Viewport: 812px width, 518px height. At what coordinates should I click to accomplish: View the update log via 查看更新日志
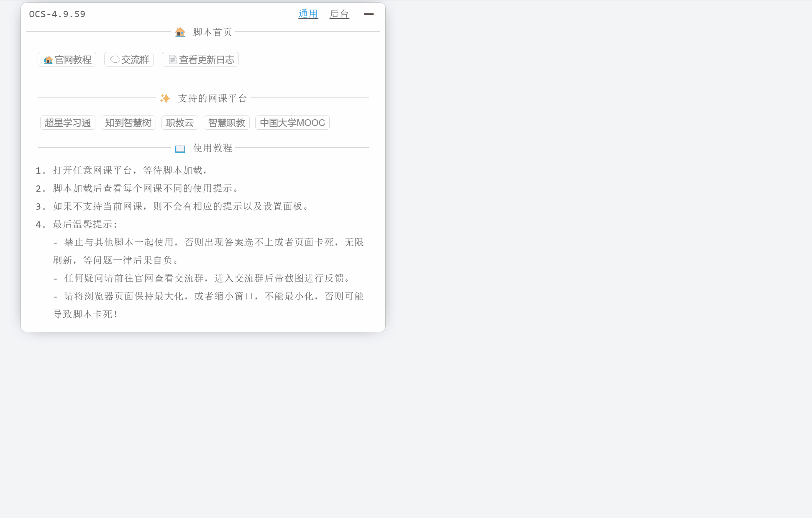point(200,59)
